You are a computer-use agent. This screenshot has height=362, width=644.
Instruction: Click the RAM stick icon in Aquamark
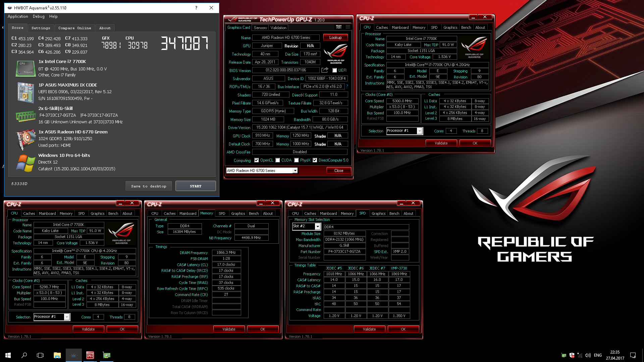(25, 117)
